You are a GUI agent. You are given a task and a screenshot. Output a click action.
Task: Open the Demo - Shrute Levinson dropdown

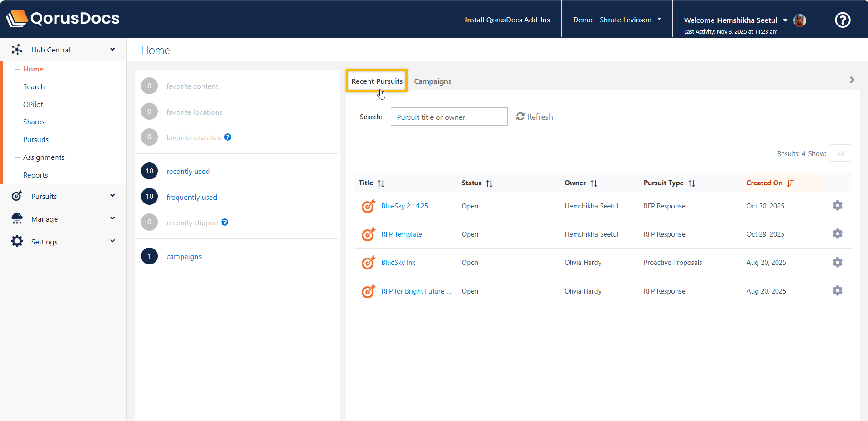[x=617, y=20]
